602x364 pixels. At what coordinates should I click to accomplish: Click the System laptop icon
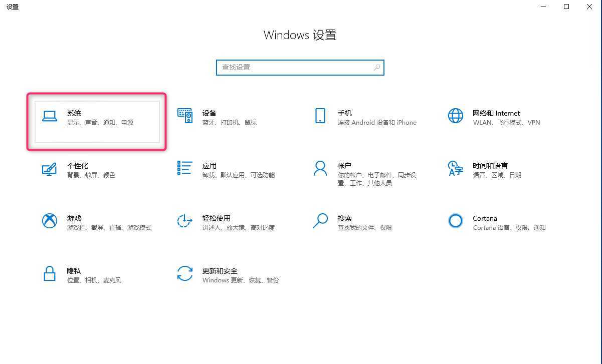click(49, 116)
